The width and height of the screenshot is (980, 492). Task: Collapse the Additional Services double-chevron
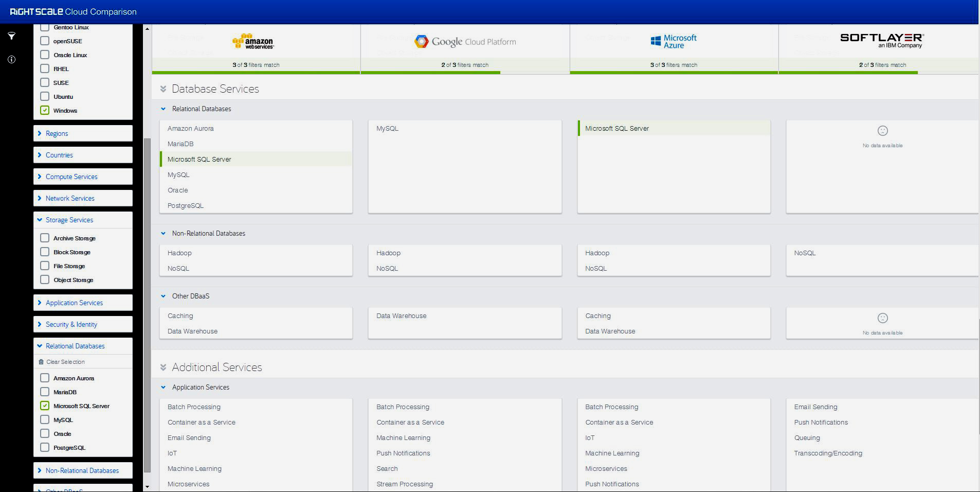click(x=163, y=367)
